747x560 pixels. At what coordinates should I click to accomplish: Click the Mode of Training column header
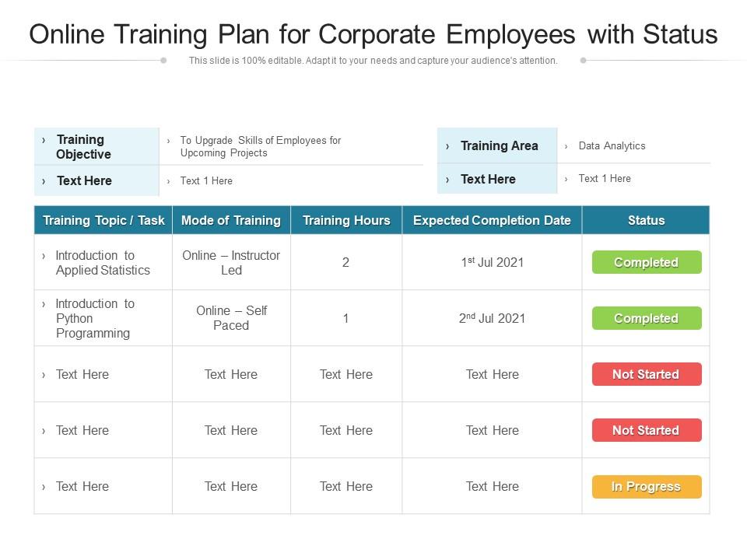click(231, 220)
